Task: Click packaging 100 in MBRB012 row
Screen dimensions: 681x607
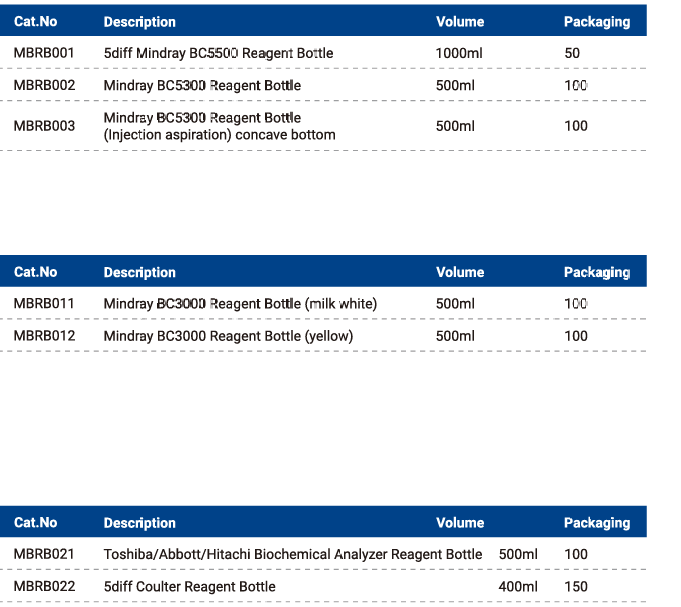Action: pos(576,336)
